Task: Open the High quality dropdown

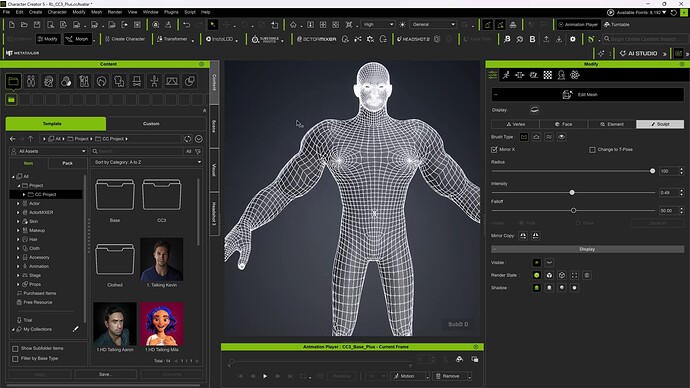Action: (x=378, y=25)
